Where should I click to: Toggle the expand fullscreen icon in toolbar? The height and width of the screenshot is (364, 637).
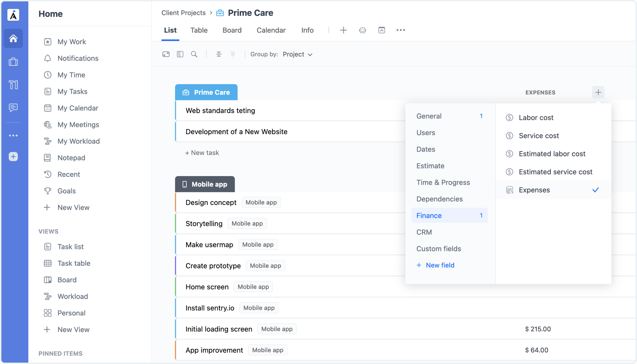[166, 54]
